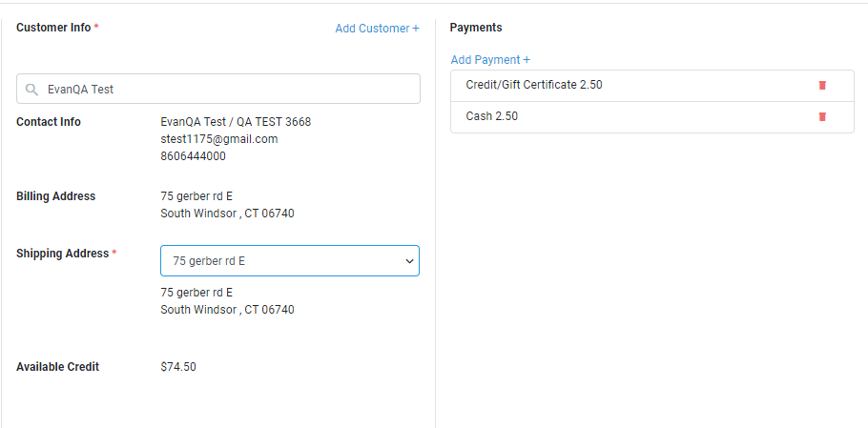Click the magnifier icon in customer search
Screen dimensions: 868x428
coord(31,89)
